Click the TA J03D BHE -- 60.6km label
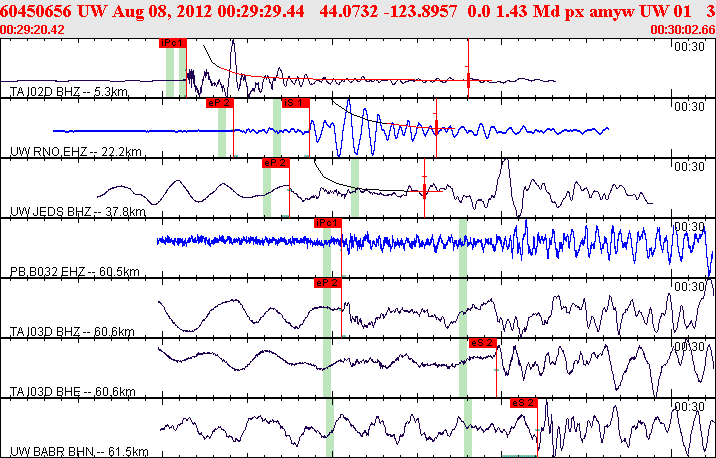This screenshot has width=716, height=458. (72, 392)
